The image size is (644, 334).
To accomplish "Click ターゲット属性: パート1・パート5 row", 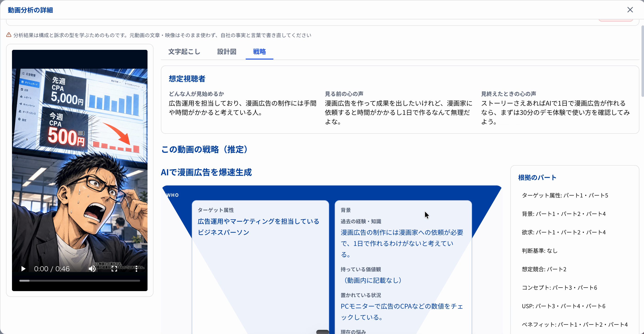I will 565,195.
